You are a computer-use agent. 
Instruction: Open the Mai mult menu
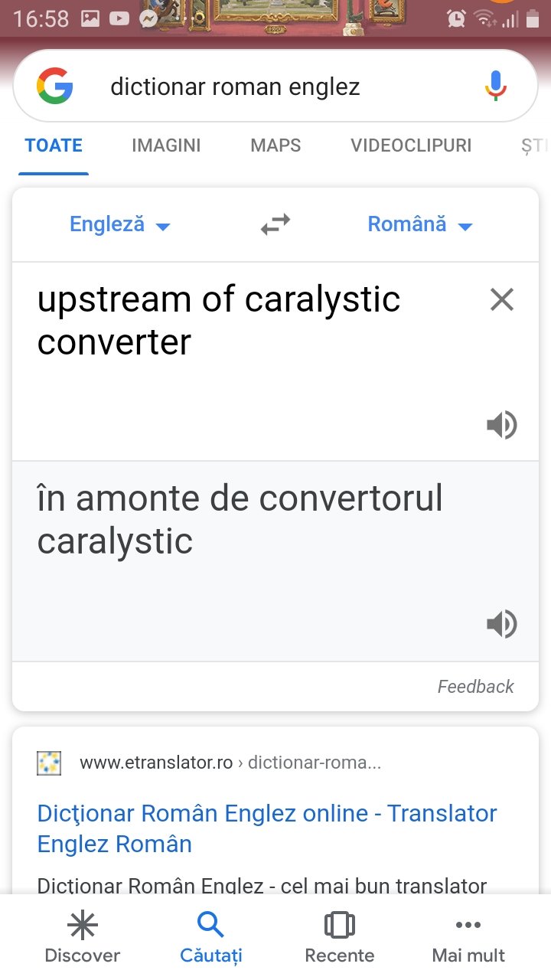(x=468, y=938)
